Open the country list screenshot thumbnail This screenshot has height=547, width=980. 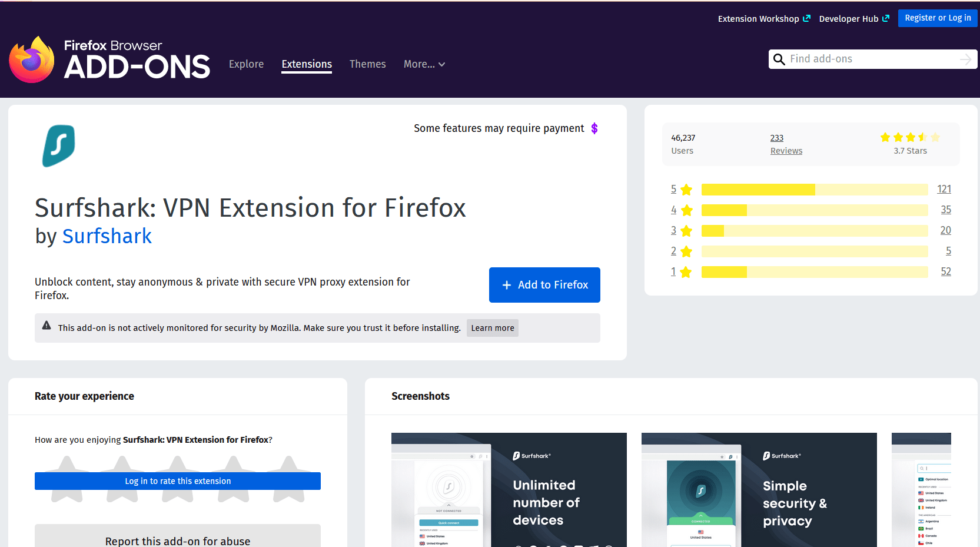(x=921, y=490)
